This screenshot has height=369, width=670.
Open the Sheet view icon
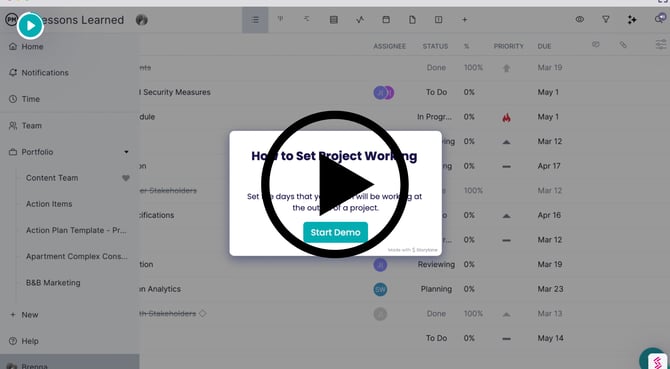pyautogui.click(x=334, y=20)
